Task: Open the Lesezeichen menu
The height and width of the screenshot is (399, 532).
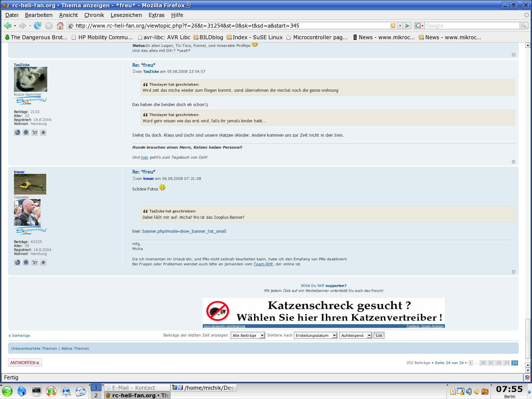Action: 126,15
